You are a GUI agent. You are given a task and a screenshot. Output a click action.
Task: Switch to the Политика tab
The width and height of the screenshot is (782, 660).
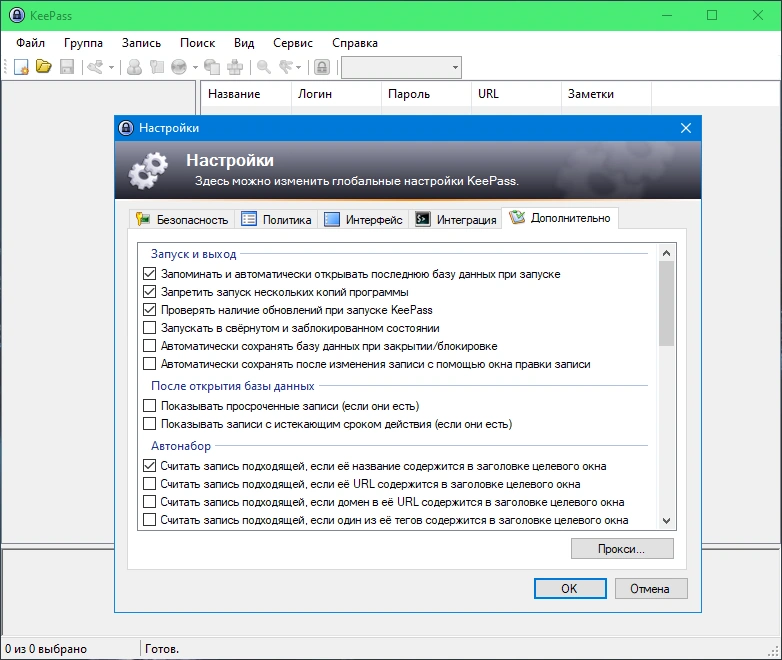pyautogui.click(x=276, y=220)
